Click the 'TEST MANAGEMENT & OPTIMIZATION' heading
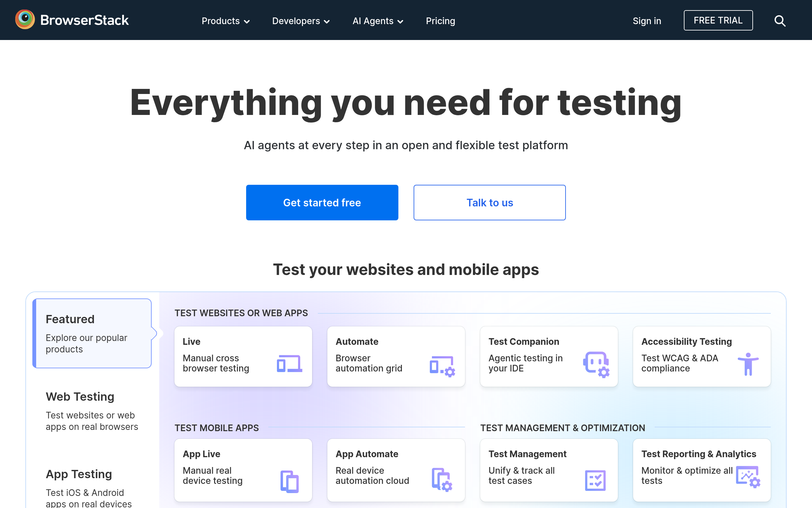 (x=563, y=428)
